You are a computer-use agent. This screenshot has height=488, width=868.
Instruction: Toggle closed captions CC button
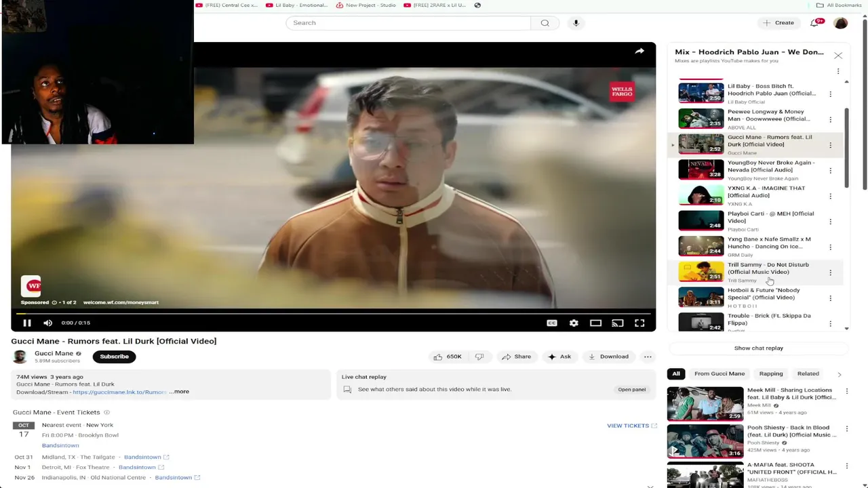(552, 323)
